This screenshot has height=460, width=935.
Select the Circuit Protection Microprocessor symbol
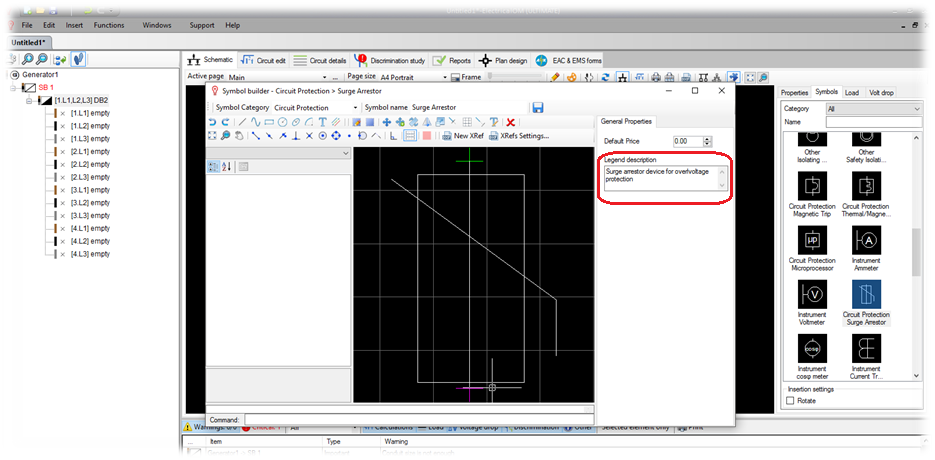point(812,249)
